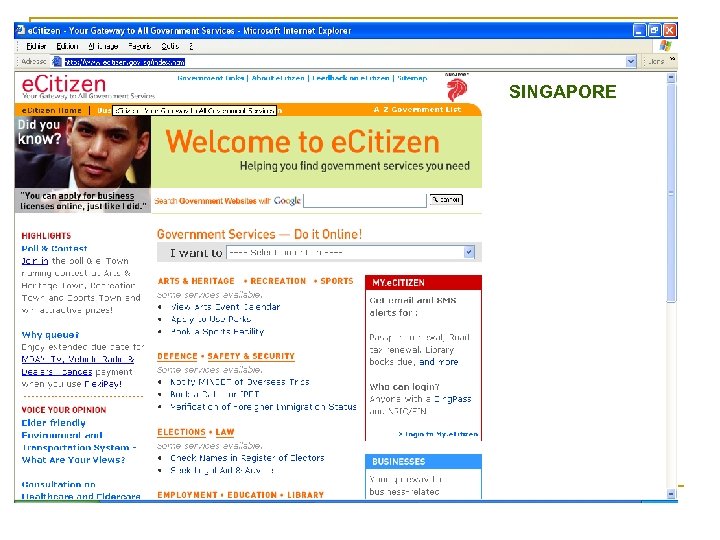Open the SPORTS category
The width and height of the screenshot is (720, 540).
pyautogui.click(x=337, y=281)
